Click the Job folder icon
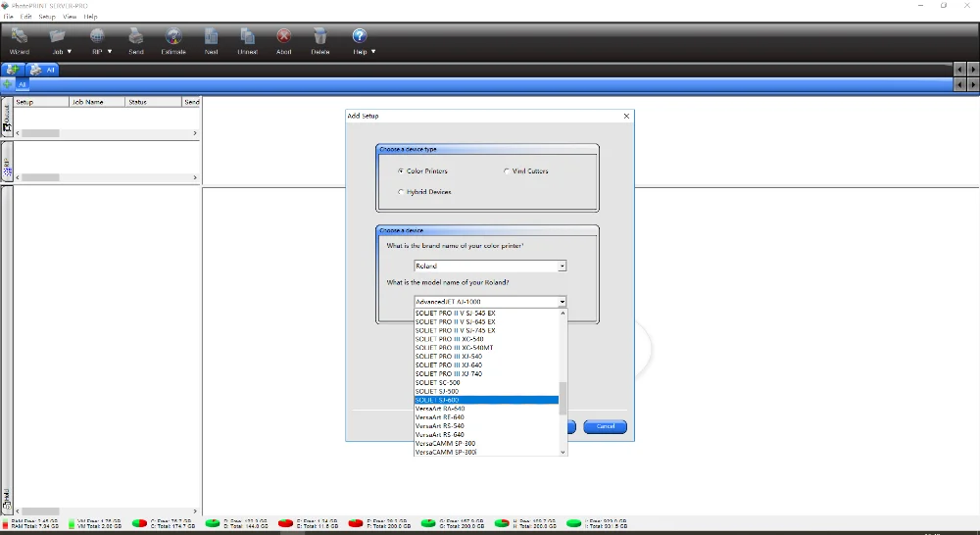 click(x=58, y=36)
